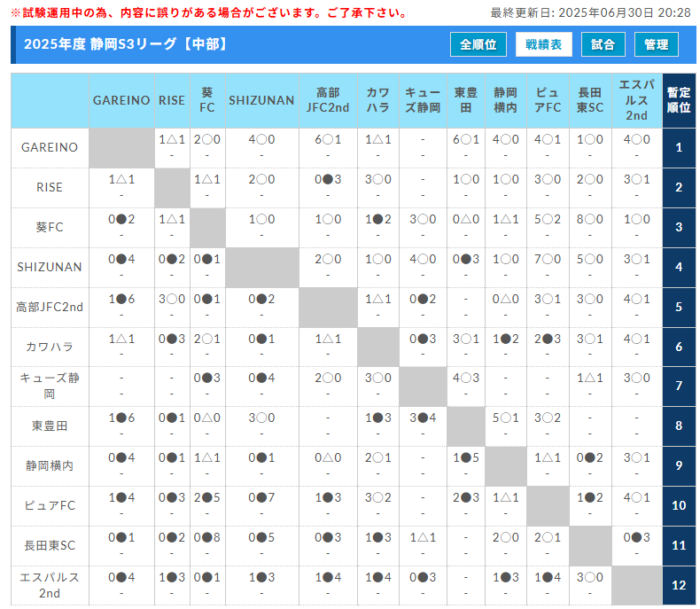The width and height of the screenshot is (700, 609).
Task: Click the ピュアFC column header
Action: (x=548, y=100)
